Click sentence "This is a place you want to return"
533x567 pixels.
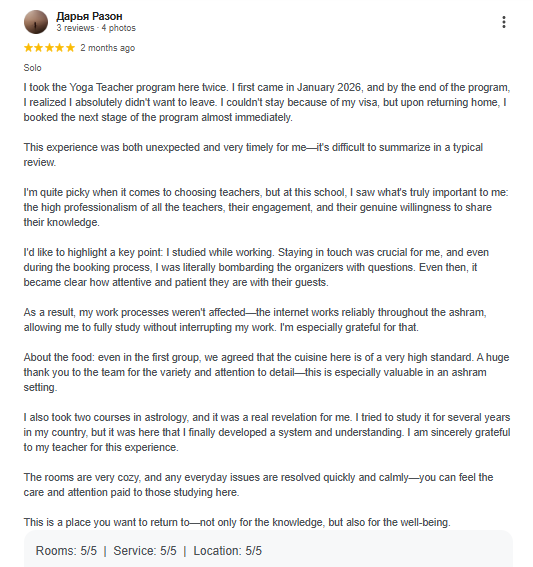237,522
